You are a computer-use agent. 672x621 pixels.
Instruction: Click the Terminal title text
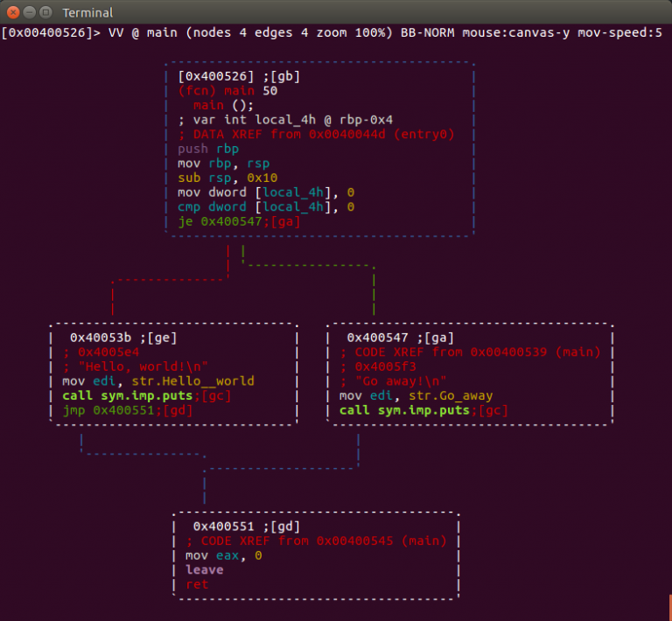(x=87, y=13)
